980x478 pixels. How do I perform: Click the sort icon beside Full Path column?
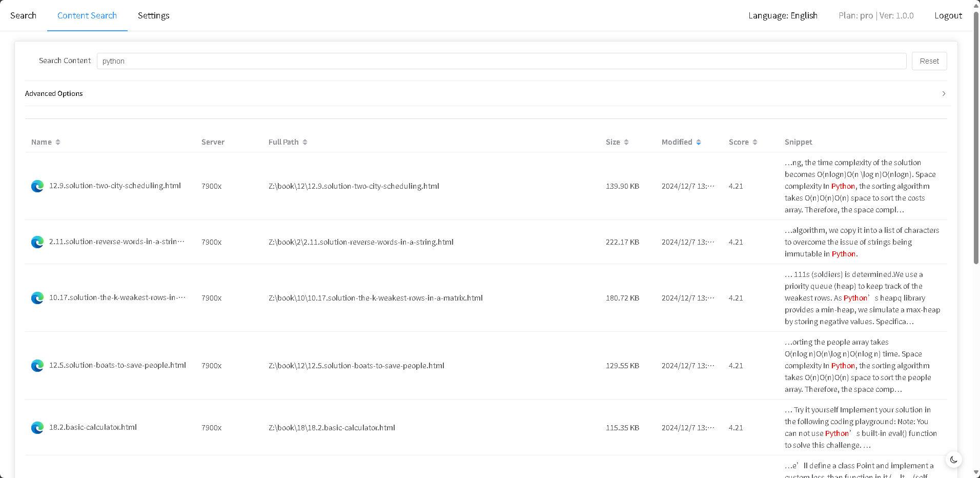(x=304, y=142)
